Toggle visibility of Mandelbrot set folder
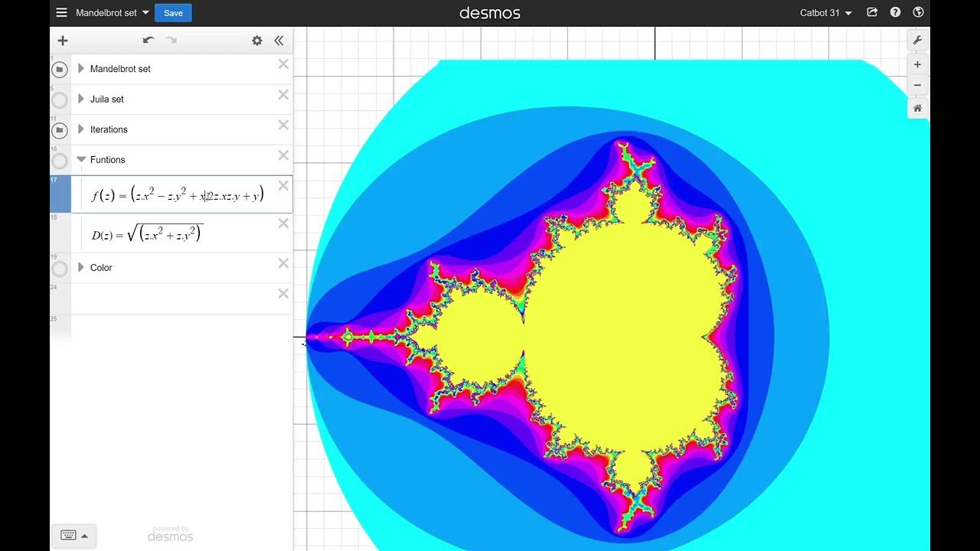The height and width of the screenshot is (551, 980). click(60, 70)
